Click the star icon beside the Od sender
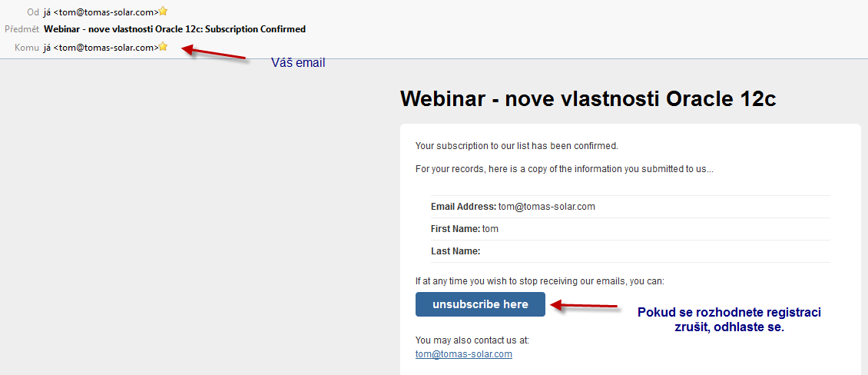This screenshot has width=868, height=375. click(163, 11)
